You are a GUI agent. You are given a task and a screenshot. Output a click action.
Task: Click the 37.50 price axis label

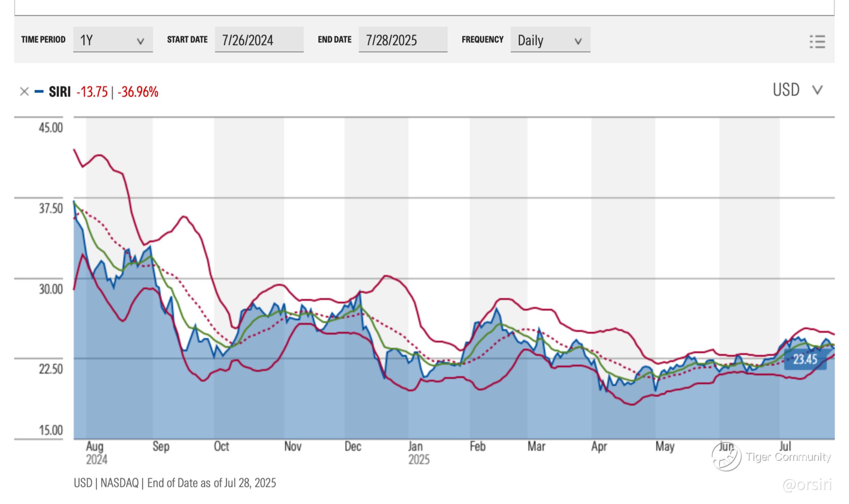point(51,208)
